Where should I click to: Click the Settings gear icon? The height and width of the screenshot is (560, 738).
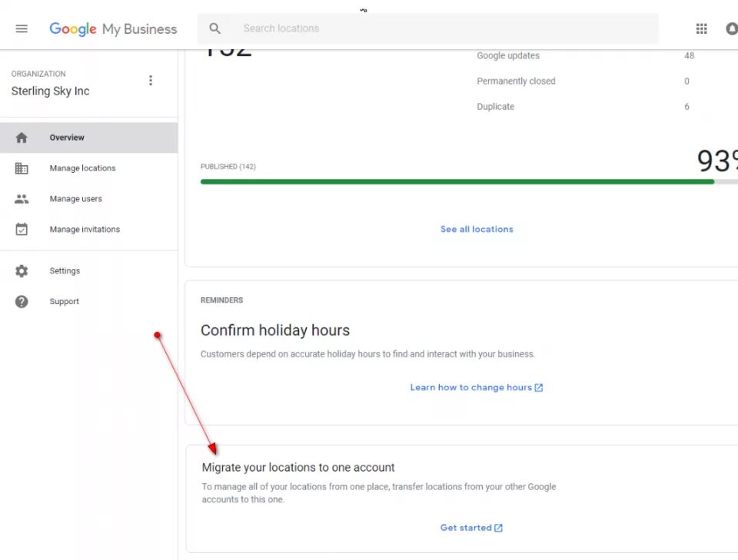click(x=22, y=271)
